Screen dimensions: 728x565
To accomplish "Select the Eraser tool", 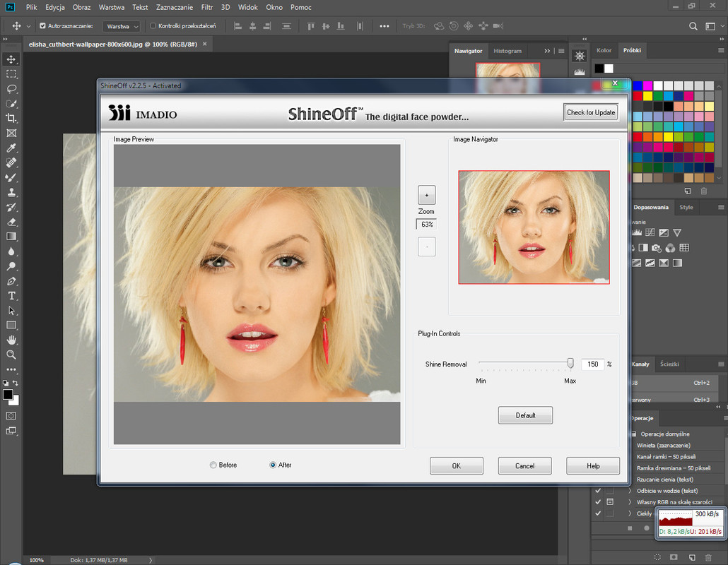I will (11, 222).
